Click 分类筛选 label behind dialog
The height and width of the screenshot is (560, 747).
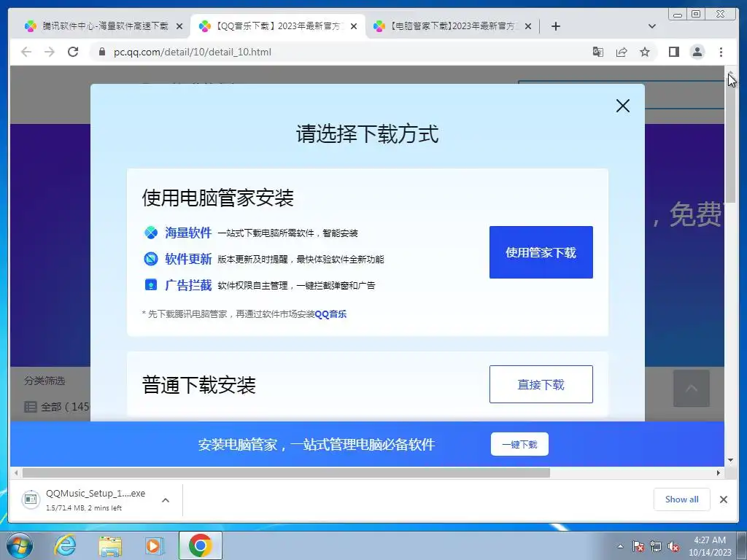[x=44, y=381]
